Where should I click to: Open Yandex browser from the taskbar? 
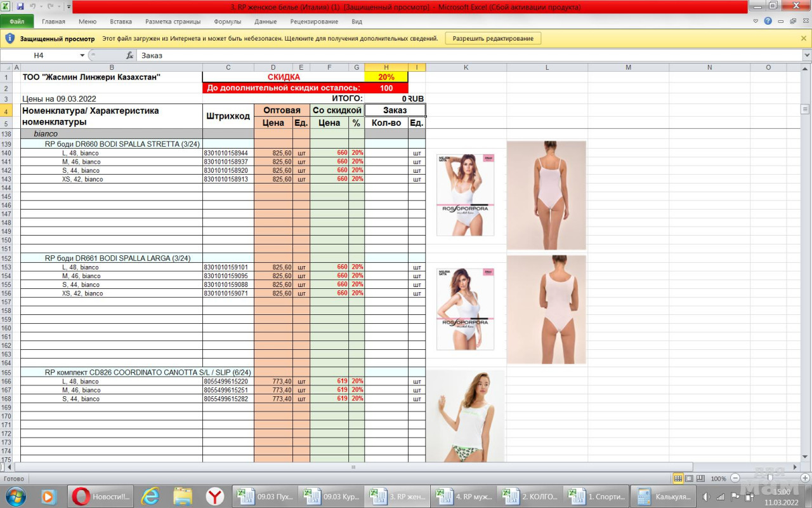[x=215, y=497]
